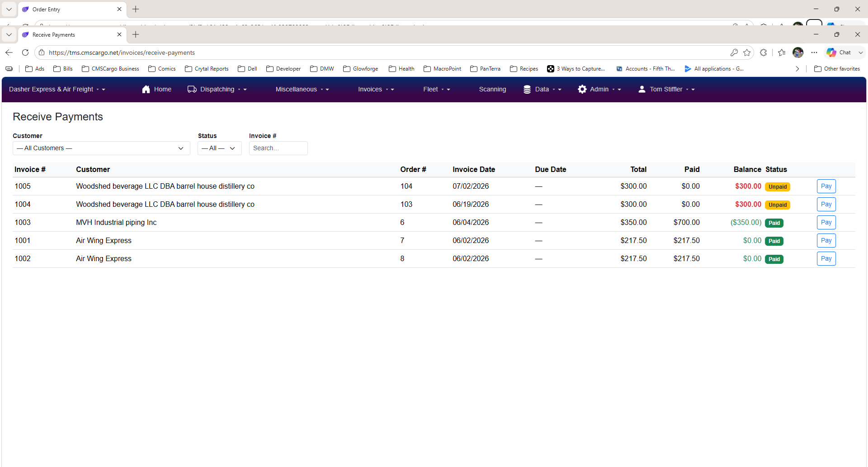Image resolution: width=868 pixels, height=467 pixels.
Task: Open the CMSCargo Business bookmarks folder
Action: (x=110, y=69)
